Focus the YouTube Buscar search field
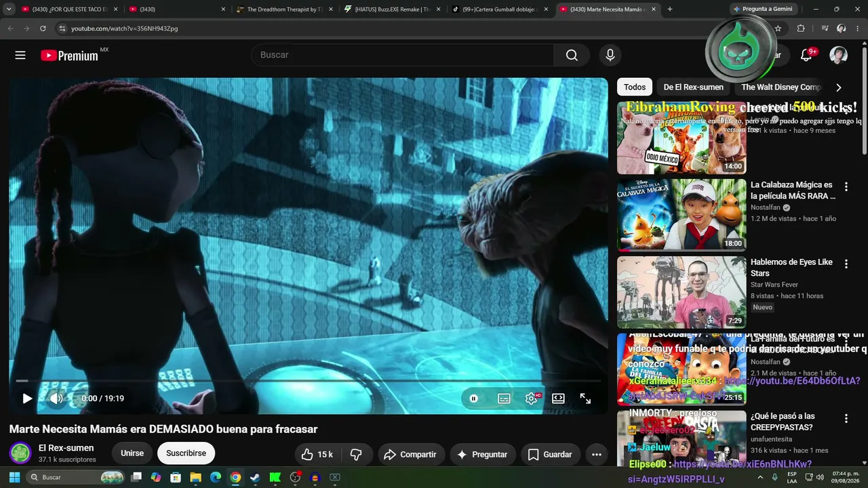Image resolution: width=868 pixels, height=488 pixels. [x=402, y=55]
